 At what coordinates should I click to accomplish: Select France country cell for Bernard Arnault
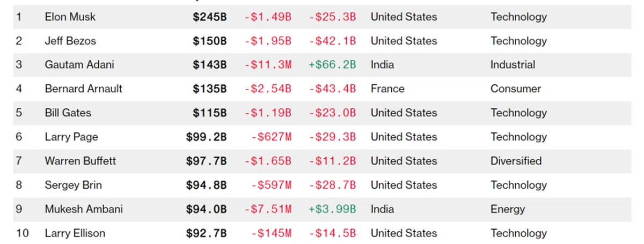point(387,89)
